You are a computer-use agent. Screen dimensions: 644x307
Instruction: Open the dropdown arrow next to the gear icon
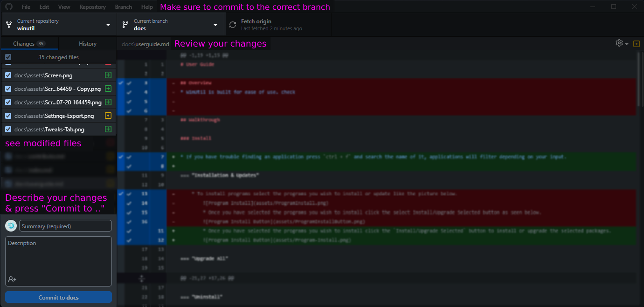coord(626,43)
